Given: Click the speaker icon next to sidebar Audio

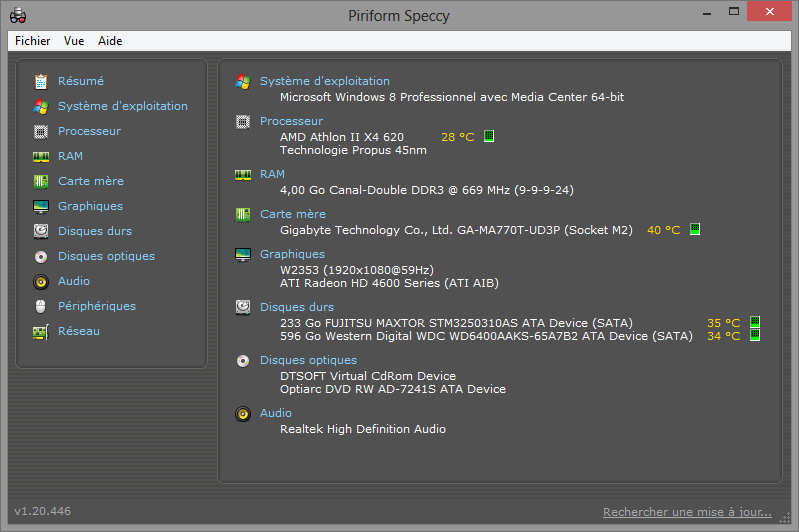Looking at the screenshot, I should (41, 281).
